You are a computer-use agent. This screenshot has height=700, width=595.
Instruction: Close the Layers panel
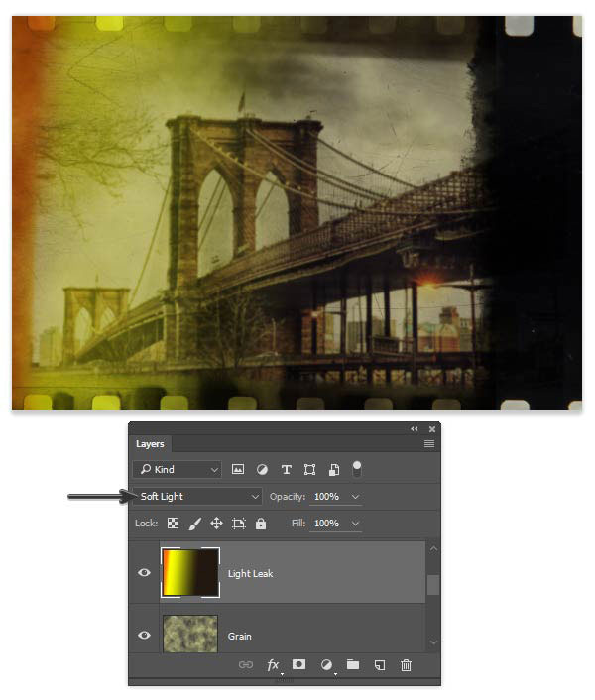[x=432, y=429]
